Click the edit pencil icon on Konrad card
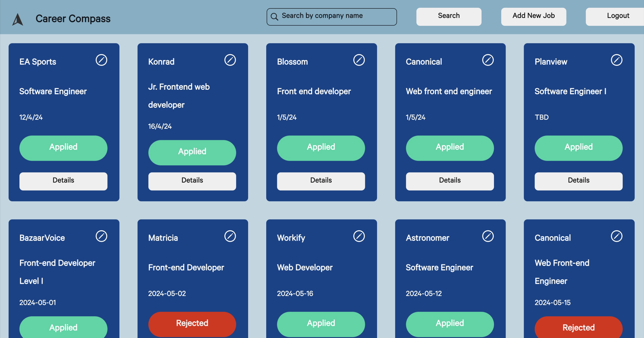 pyautogui.click(x=230, y=60)
